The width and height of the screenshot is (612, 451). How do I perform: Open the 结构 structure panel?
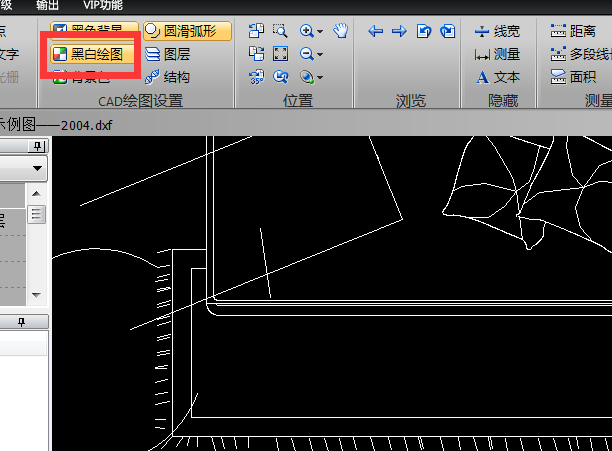pyautogui.click(x=167, y=77)
